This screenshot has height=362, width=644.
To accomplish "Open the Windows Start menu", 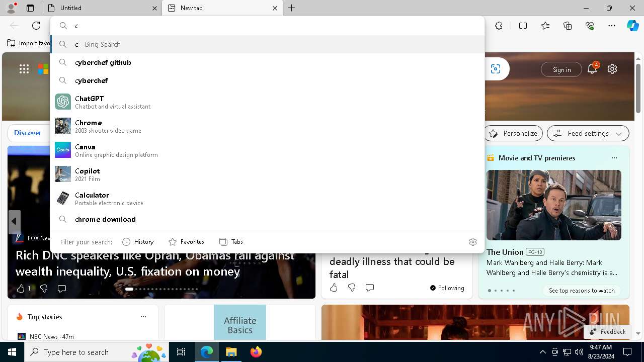I will pyautogui.click(x=12, y=352).
